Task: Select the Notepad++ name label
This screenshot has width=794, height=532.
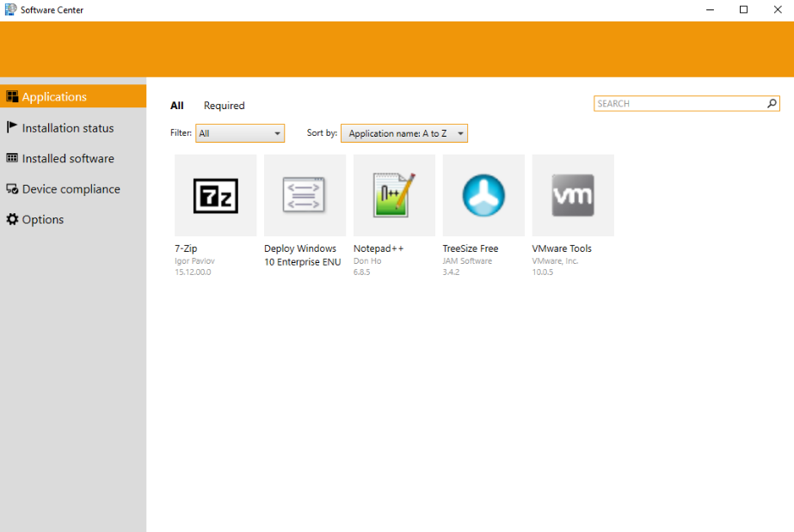Action: point(379,248)
